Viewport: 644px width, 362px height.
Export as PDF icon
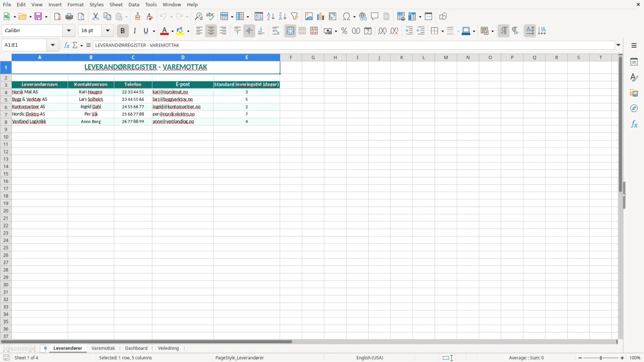[57, 17]
